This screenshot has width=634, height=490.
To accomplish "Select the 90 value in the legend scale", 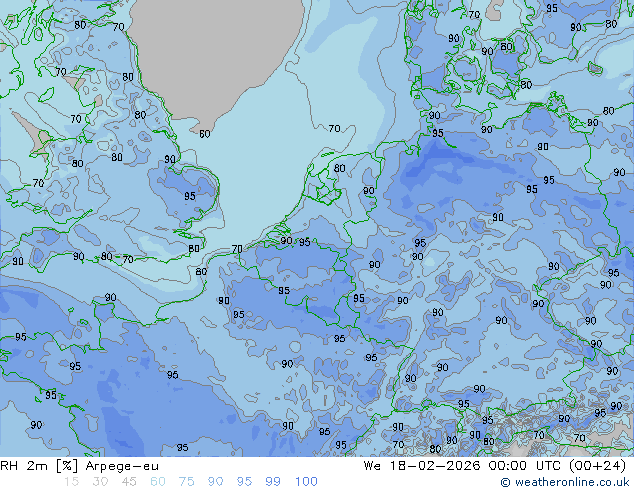I will (215, 482).
